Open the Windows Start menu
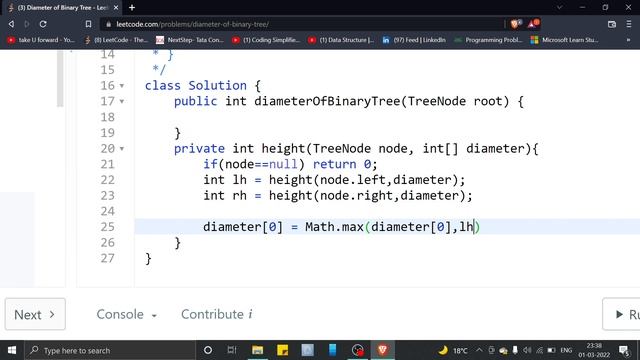 click(12, 350)
